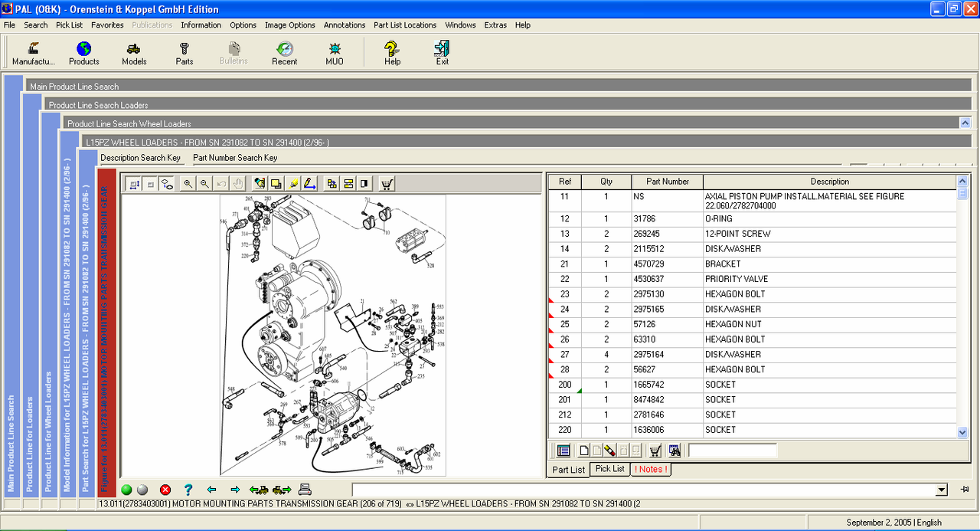Toggle the split contrast view icon
The image size is (980, 531).
[x=364, y=184]
